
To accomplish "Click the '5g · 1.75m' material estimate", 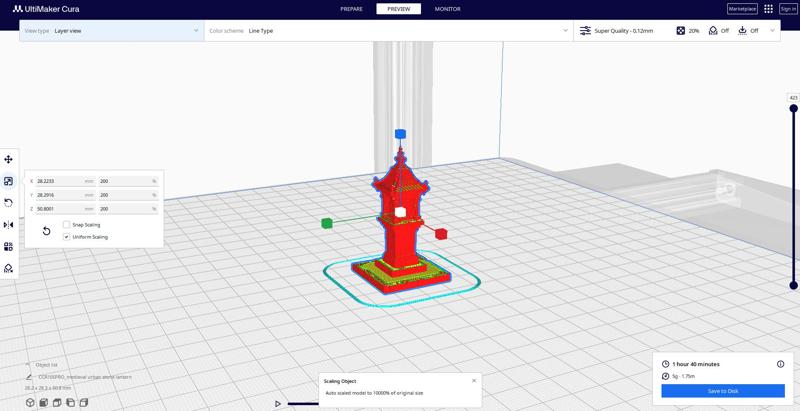I will pos(684,376).
